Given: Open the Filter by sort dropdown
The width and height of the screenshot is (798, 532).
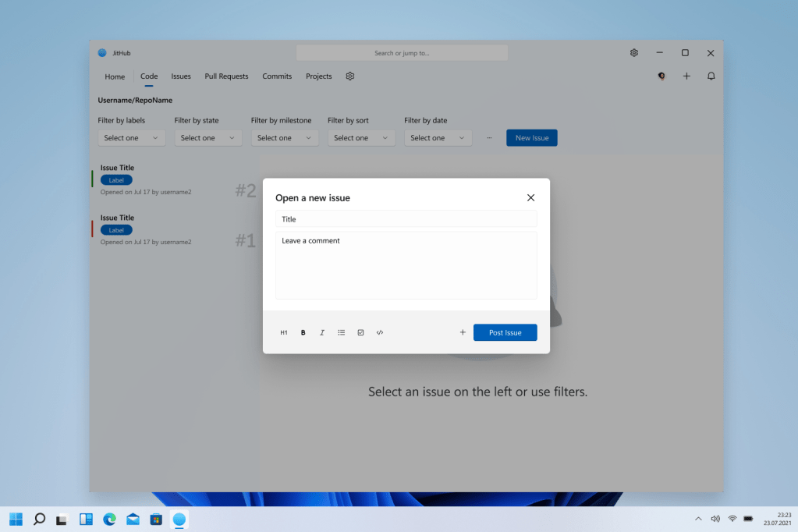Looking at the screenshot, I should tap(361, 138).
